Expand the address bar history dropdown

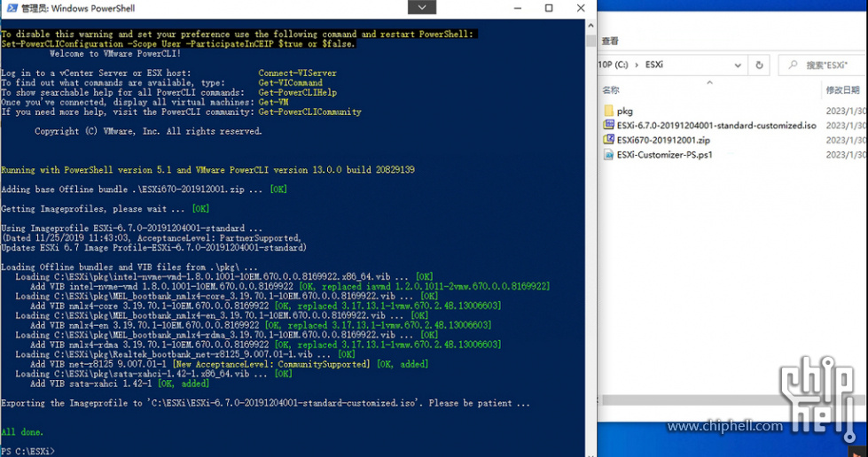click(x=738, y=66)
